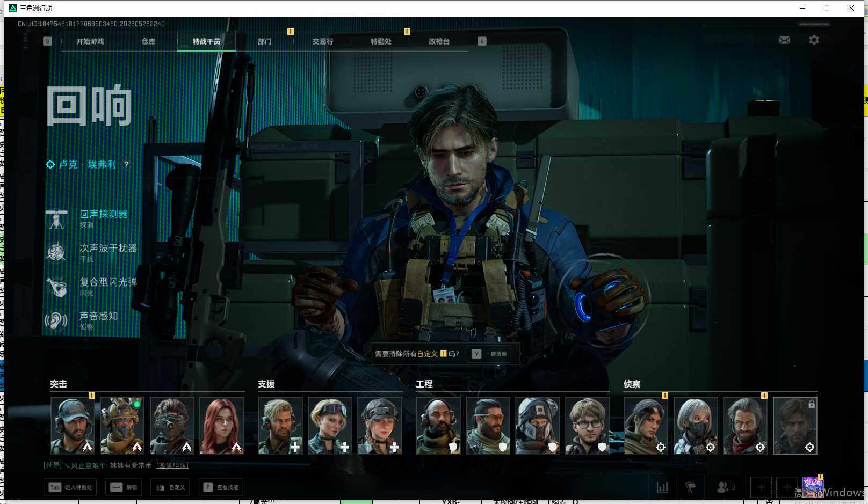Select the orange-glasses bearded operator under 工程

point(488,426)
